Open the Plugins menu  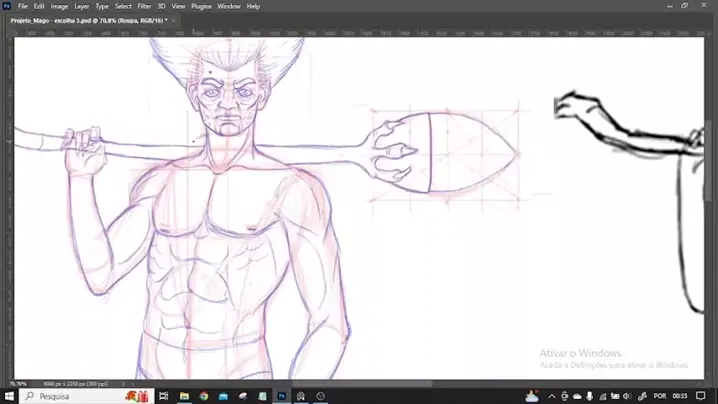[202, 6]
